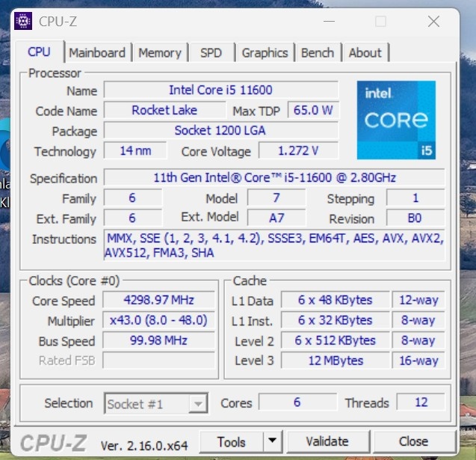The image size is (476, 460).
Task: Close the CPU-Z window with X
Action: click(434, 21)
